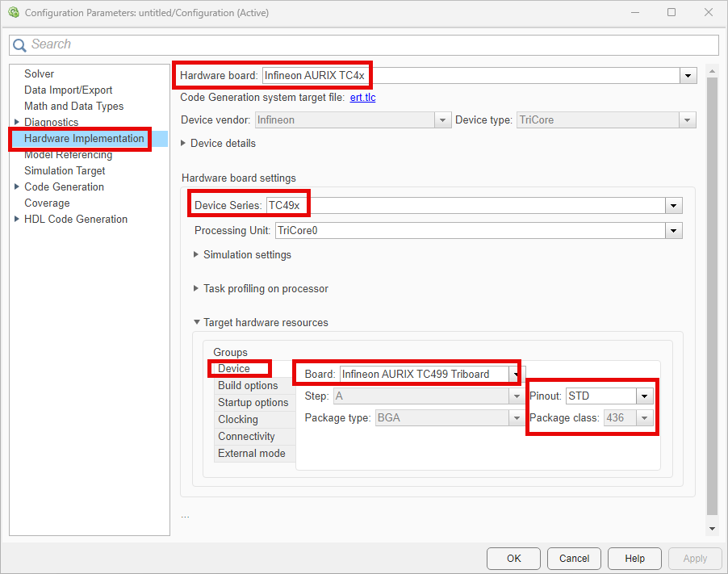Open the Device vendor dropdown
The width and height of the screenshot is (728, 574).
tap(443, 119)
